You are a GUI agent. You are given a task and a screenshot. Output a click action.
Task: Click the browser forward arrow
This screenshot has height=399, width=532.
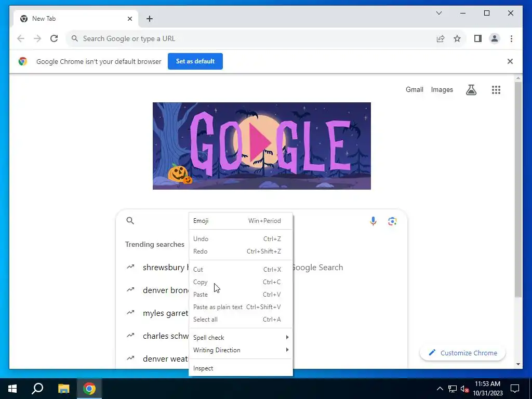[37, 38]
